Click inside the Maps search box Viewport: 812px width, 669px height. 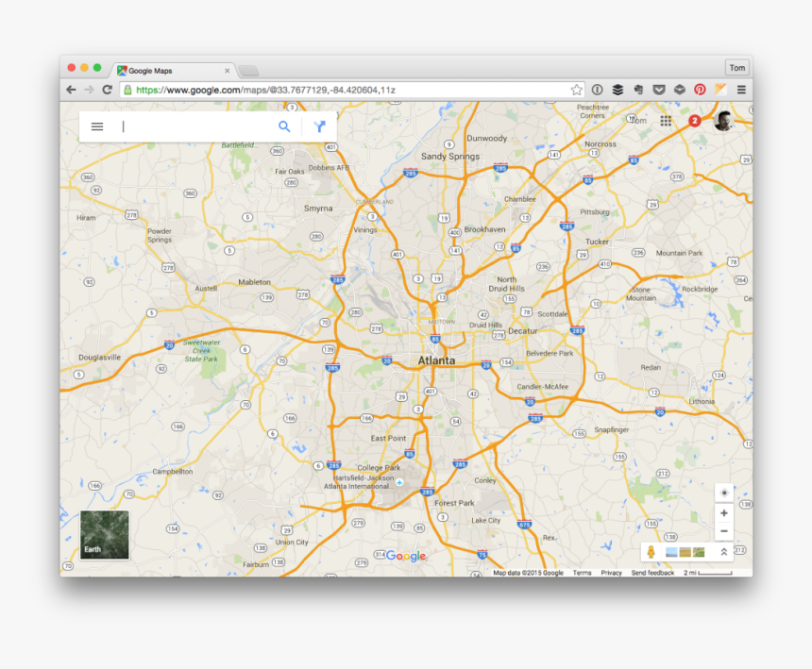point(196,126)
